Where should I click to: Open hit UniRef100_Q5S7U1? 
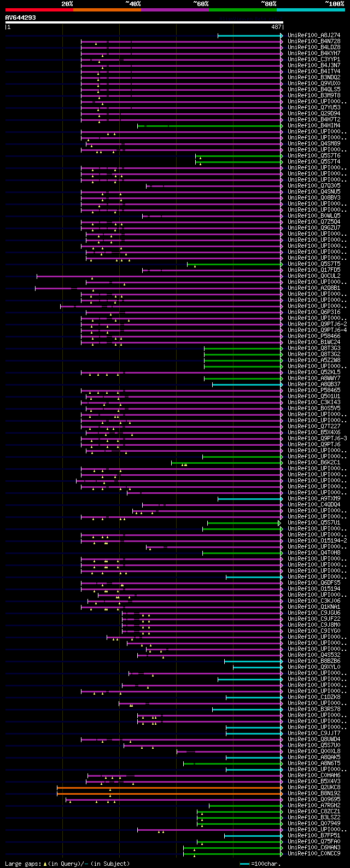(314, 523)
